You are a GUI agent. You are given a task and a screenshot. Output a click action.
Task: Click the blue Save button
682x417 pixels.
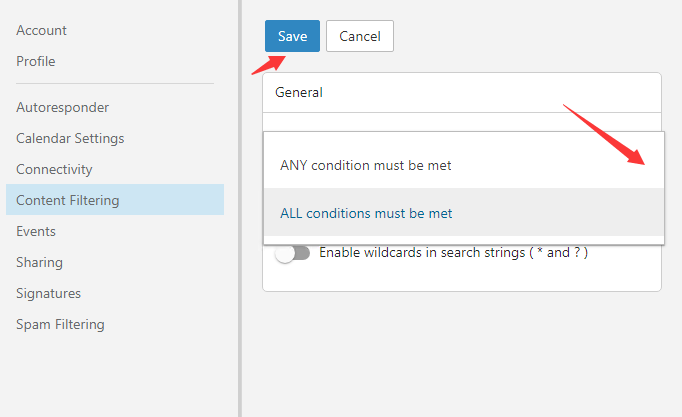pos(292,36)
